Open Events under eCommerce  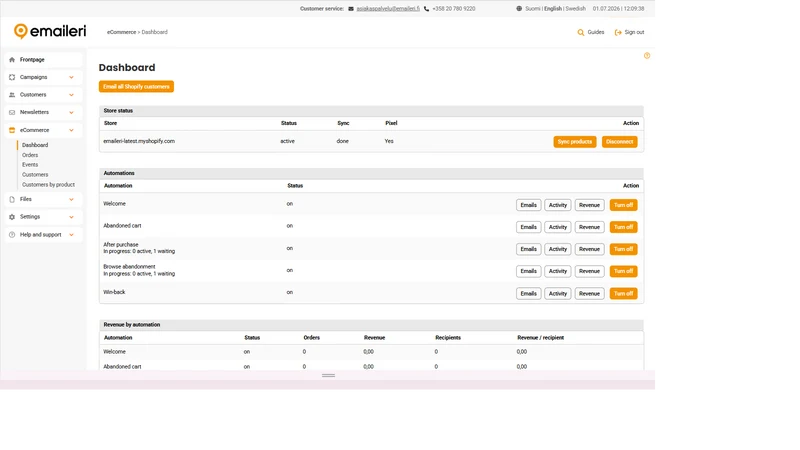point(30,165)
